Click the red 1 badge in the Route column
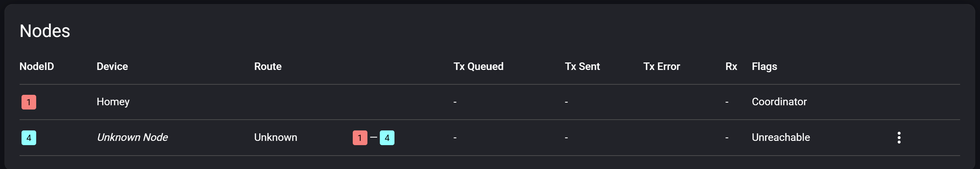 [x=360, y=138]
